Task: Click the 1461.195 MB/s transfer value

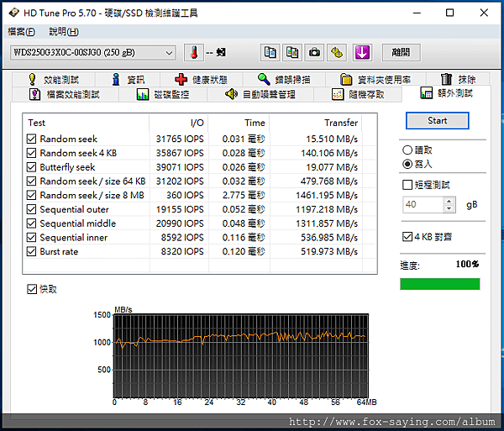Action: [327, 195]
